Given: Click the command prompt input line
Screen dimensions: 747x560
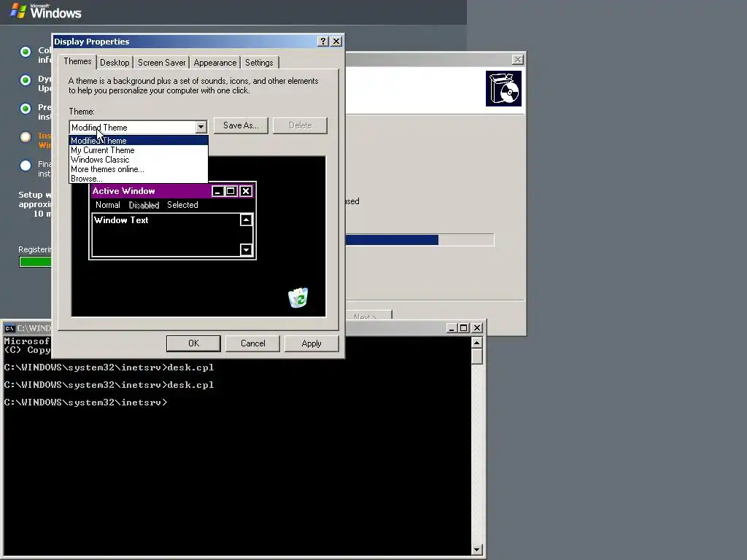Looking at the screenshot, I should pyautogui.click(x=86, y=402).
